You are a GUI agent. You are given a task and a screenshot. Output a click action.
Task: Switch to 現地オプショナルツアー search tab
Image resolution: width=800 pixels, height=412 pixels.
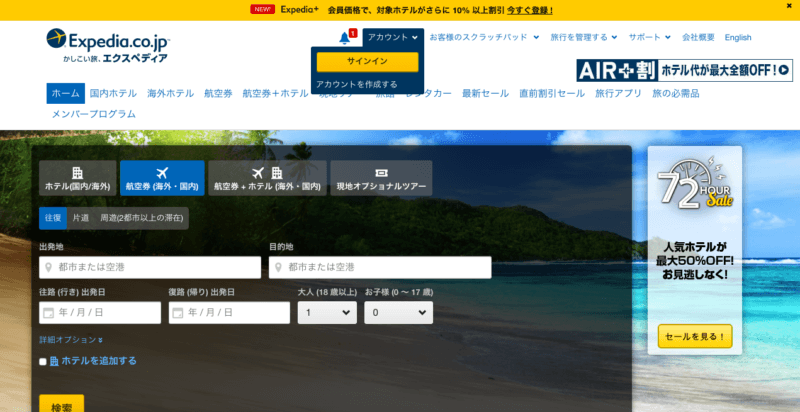(381, 178)
